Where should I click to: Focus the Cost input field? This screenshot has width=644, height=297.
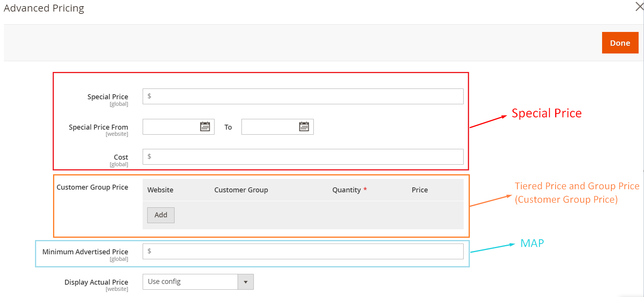(x=303, y=157)
